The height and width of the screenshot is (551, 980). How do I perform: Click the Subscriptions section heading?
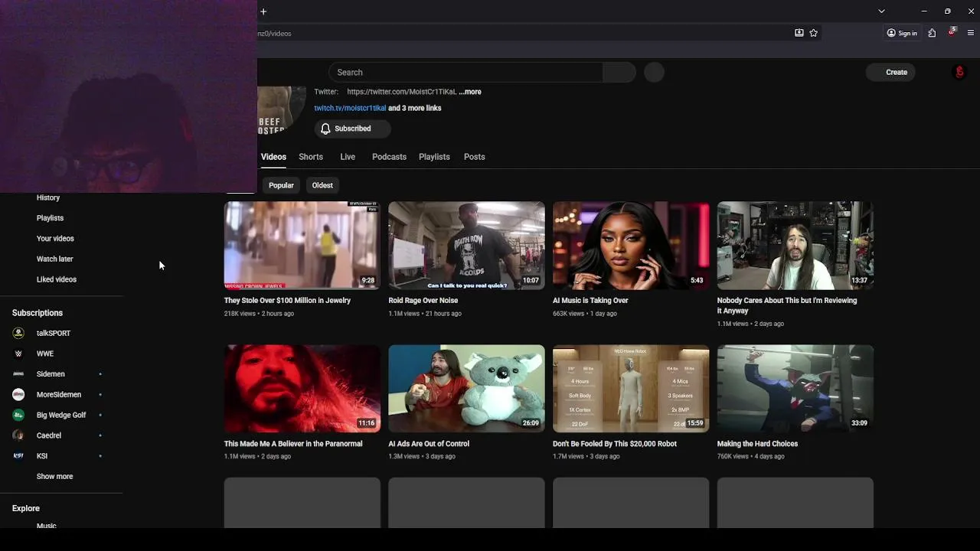[38, 313]
